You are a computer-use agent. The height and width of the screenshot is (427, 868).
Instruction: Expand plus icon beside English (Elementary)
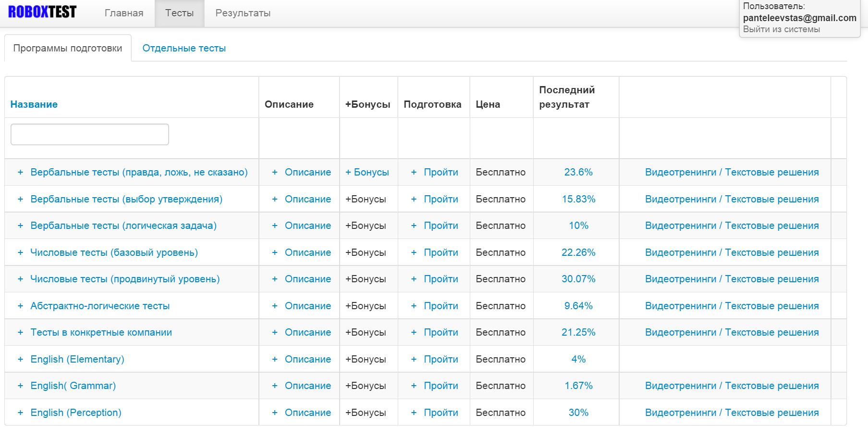coord(20,359)
